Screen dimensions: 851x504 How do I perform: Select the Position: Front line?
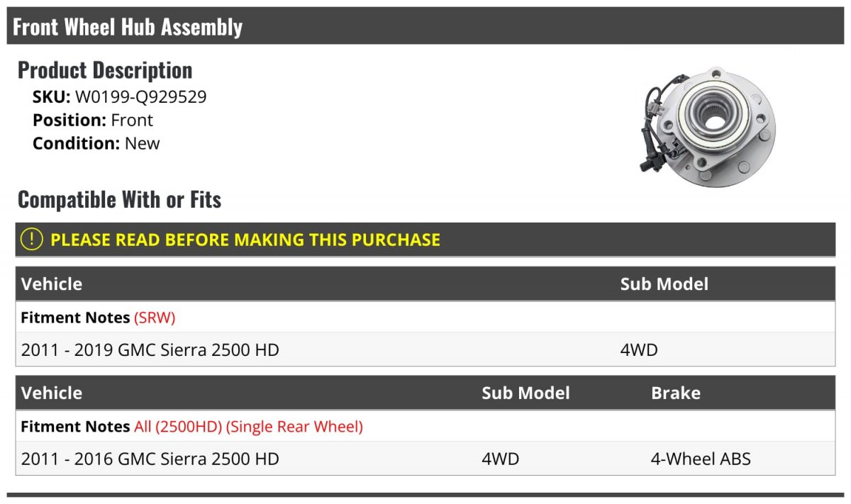coord(93,120)
